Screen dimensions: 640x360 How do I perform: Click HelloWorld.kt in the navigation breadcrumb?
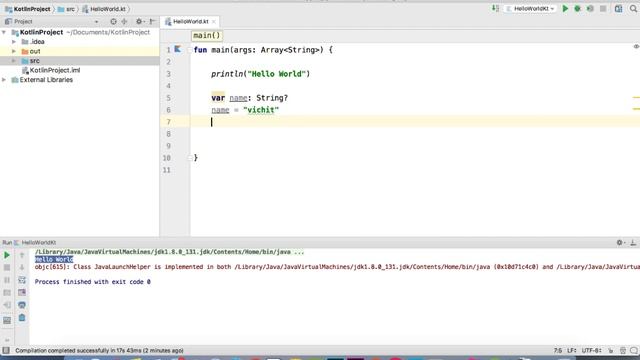point(104,9)
